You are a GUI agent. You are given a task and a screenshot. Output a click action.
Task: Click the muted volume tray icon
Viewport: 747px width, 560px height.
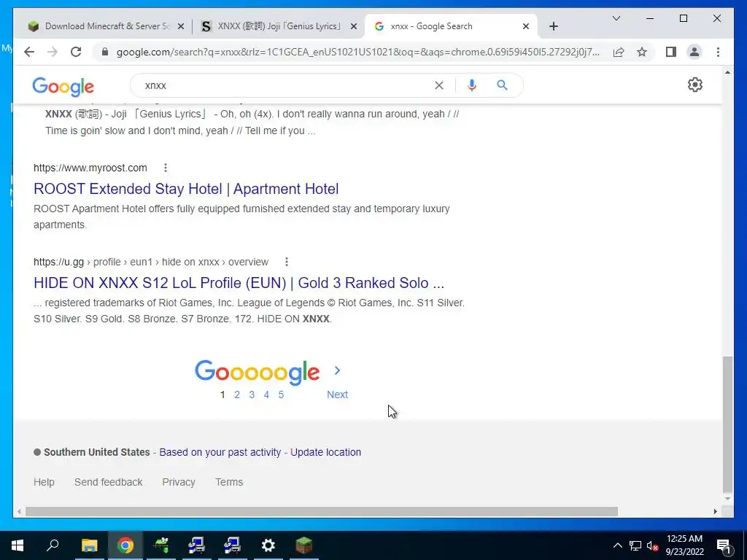coord(653,545)
